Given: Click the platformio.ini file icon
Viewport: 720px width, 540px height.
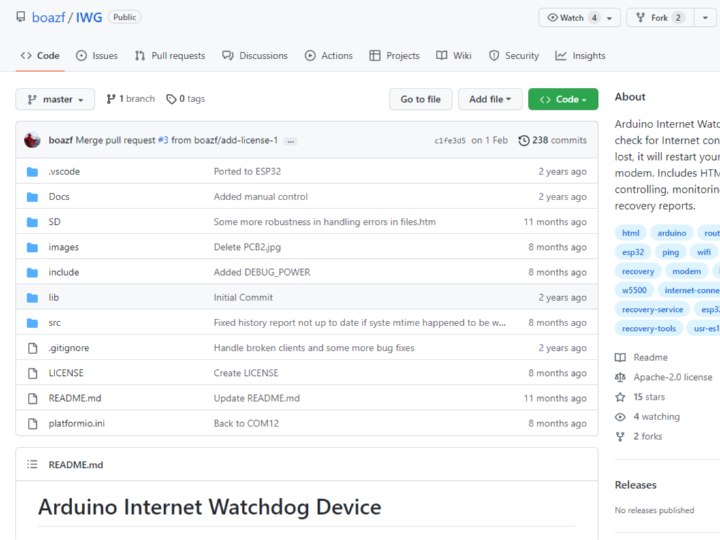Looking at the screenshot, I should 33,424.
